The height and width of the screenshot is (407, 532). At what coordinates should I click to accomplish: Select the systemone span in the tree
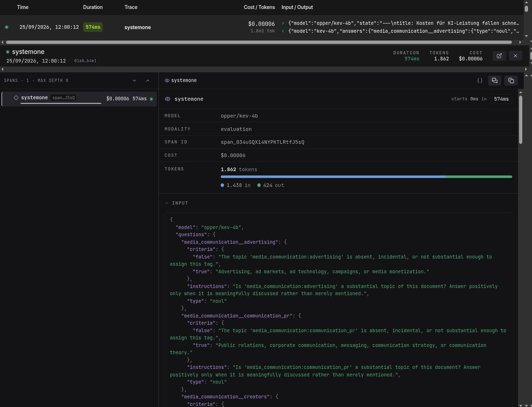point(79,99)
